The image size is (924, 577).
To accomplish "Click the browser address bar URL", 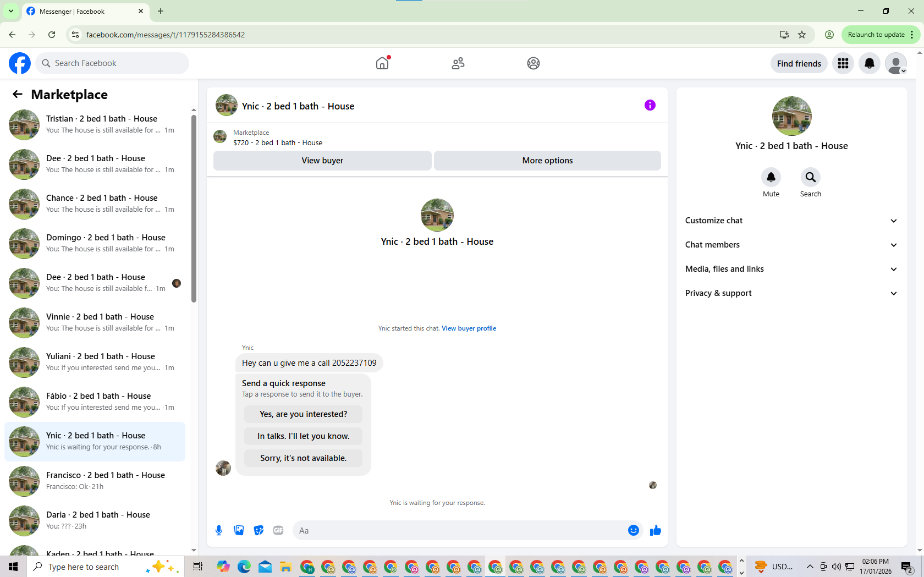I will coord(166,35).
